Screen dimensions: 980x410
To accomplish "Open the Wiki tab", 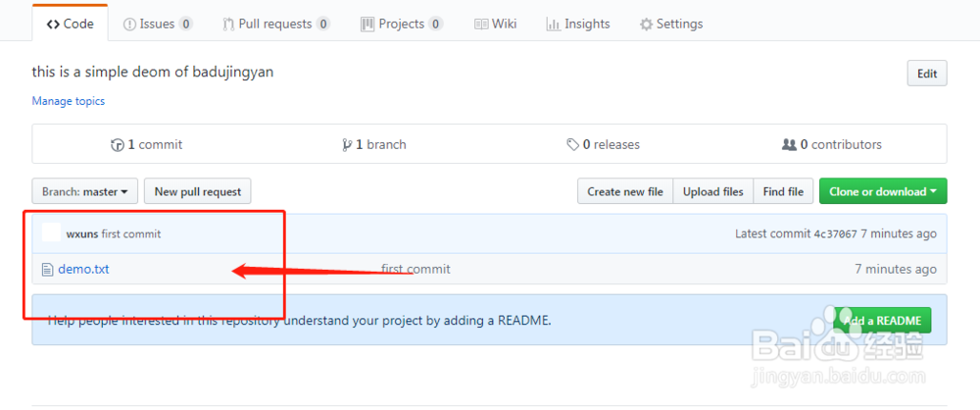I will (495, 24).
